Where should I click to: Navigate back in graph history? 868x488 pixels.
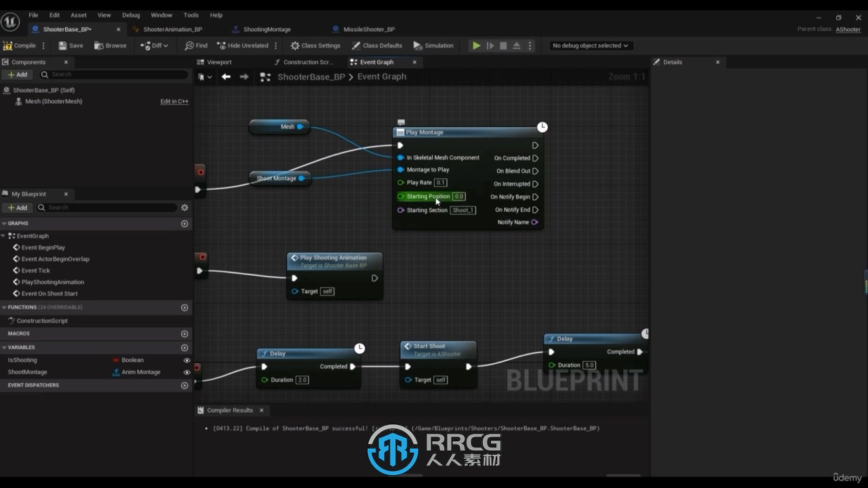click(x=226, y=77)
